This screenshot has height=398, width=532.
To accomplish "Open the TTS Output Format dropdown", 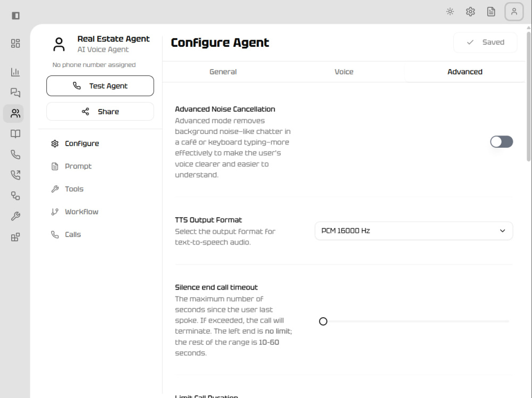I will 413,231.
